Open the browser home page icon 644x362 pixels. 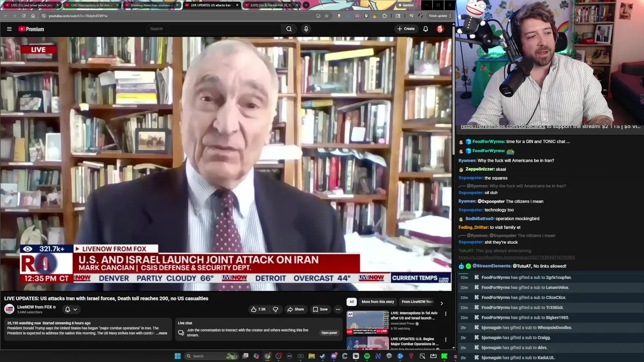pyautogui.click(x=33, y=16)
